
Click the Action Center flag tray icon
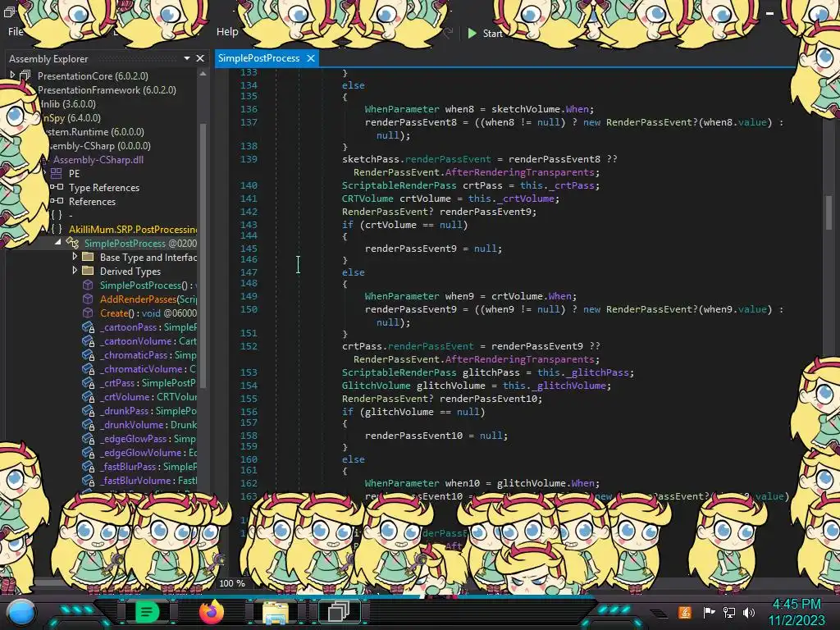point(710,612)
